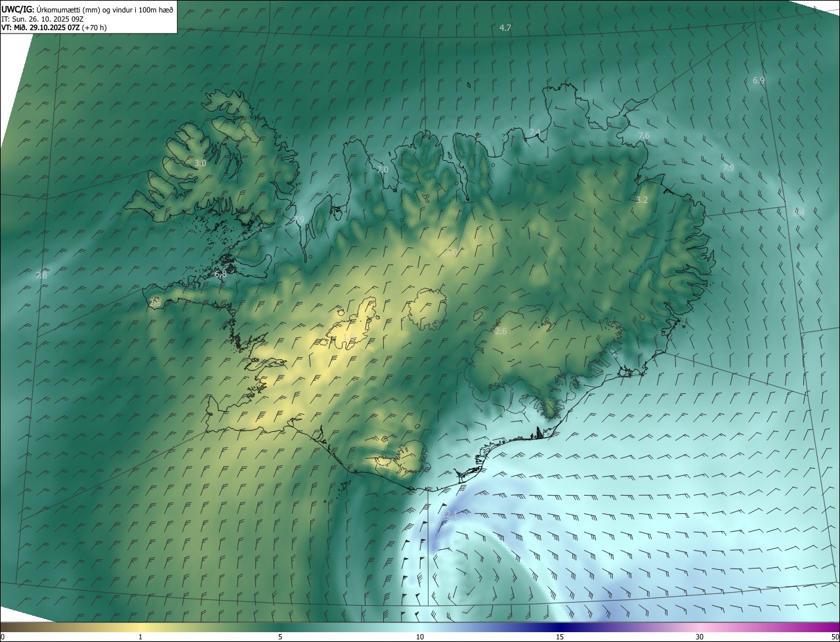Click the 'VT: Mið. 29.10.2025 07Z (+70 h)' line

point(54,28)
